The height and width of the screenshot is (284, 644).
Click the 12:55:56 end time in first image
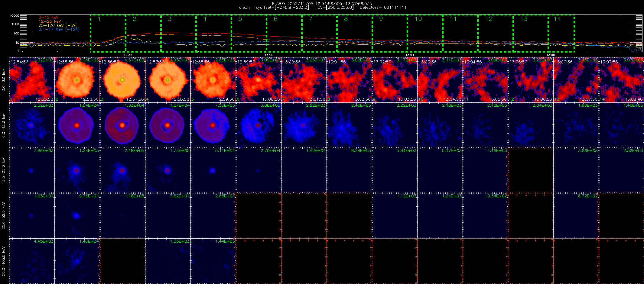click(x=44, y=99)
